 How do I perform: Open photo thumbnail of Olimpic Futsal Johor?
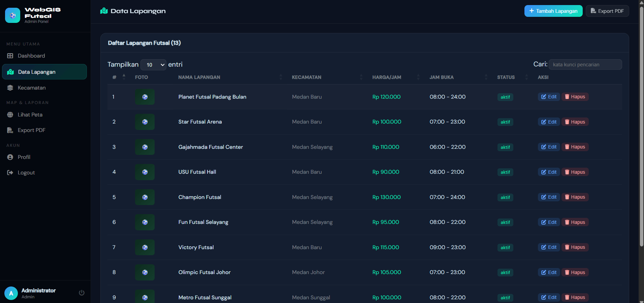click(x=145, y=272)
